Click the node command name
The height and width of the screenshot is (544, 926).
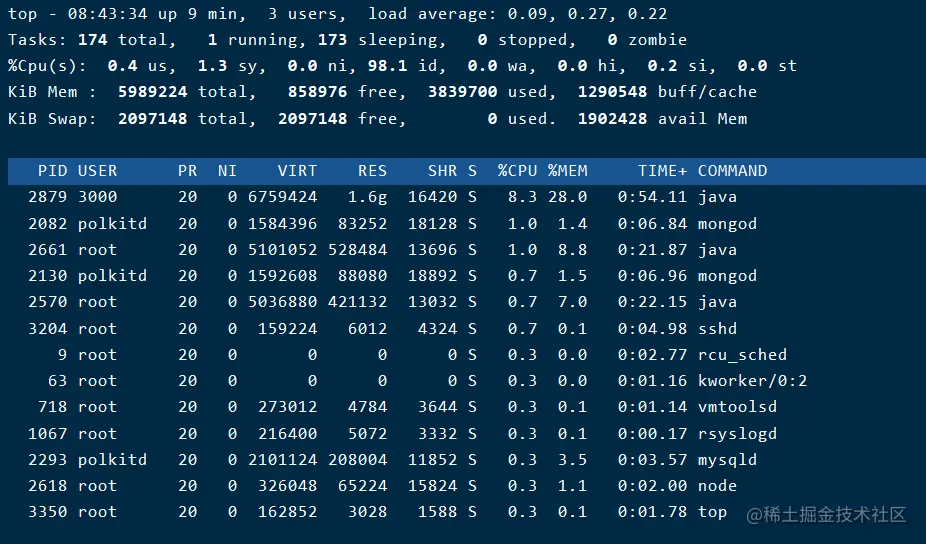pyautogui.click(x=718, y=486)
